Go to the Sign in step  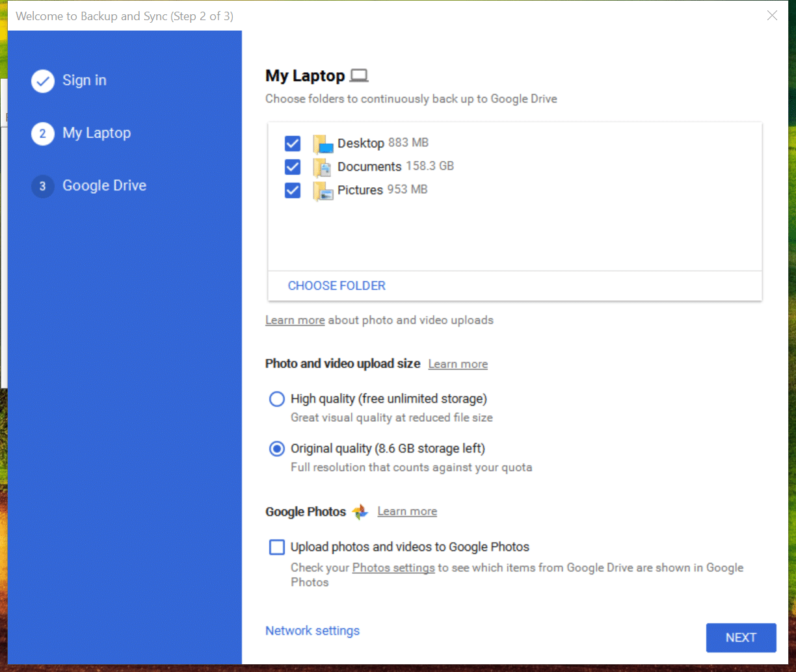click(85, 81)
